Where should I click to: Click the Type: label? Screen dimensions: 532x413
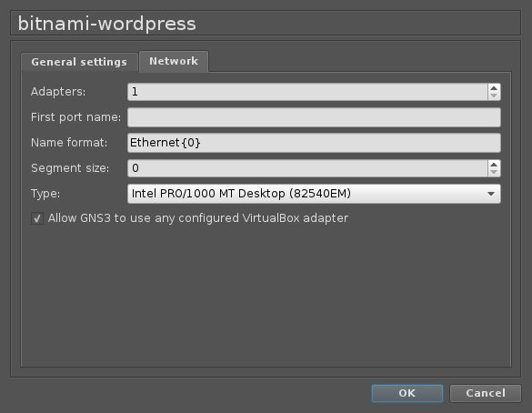coord(45,194)
